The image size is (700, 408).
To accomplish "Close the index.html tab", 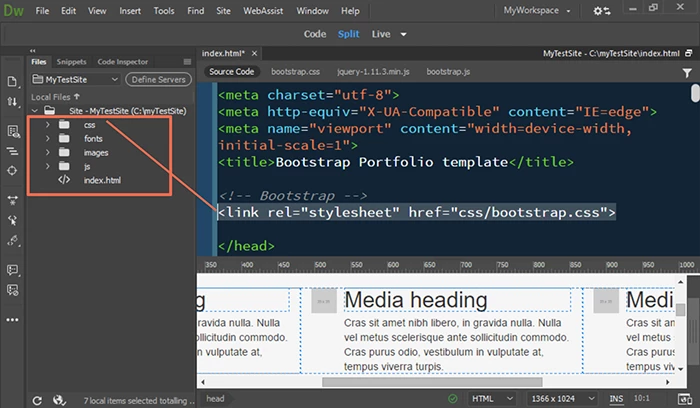I will pyautogui.click(x=254, y=54).
